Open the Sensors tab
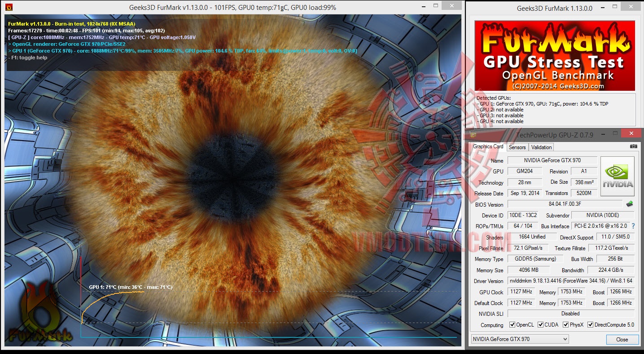Viewport: 644px width, 354px height. click(x=517, y=147)
